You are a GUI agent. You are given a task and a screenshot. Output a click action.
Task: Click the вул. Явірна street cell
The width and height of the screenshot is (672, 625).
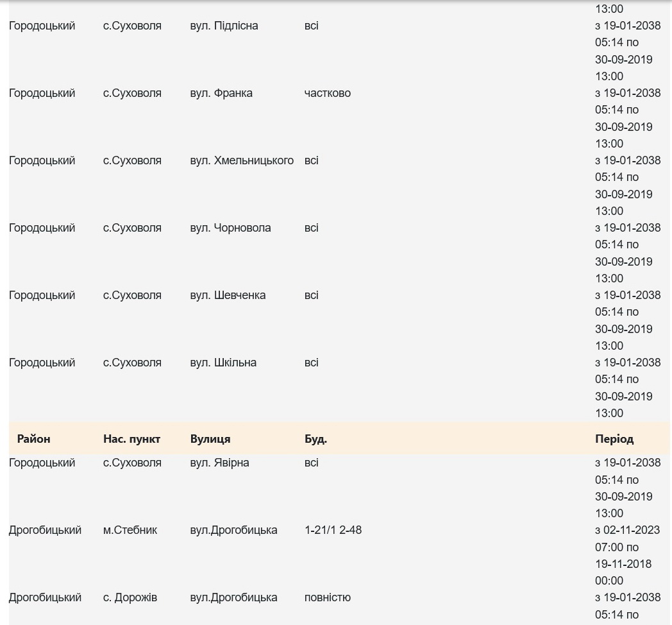point(219,463)
